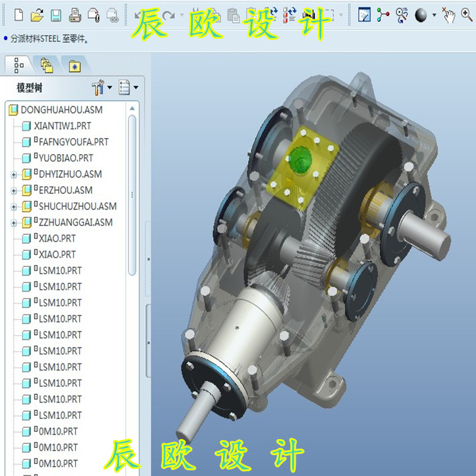476x476 pixels.
Task: Expand the SHUCHUZHOU.ASM subassembly
Action: (x=14, y=206)
